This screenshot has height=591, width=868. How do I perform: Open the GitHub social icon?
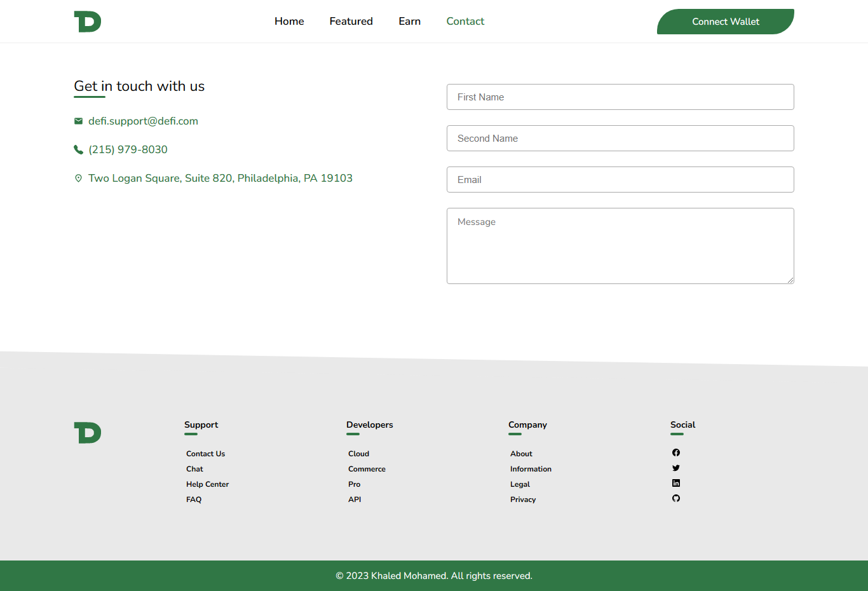pos(676,498)
